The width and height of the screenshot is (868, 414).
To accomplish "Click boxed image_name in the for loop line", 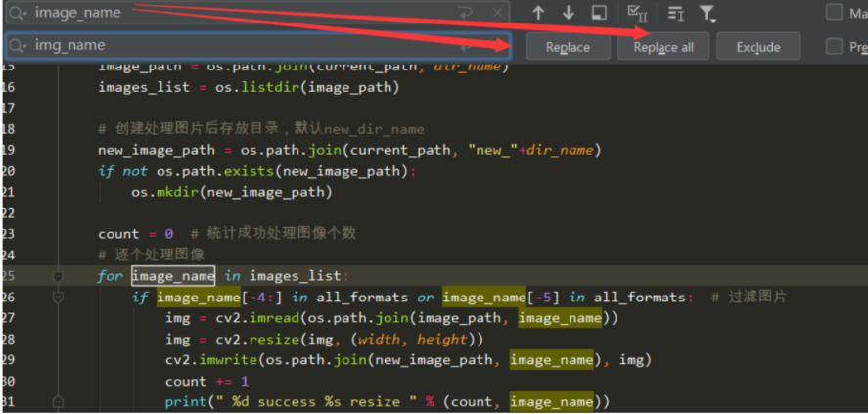I will click(x=173, y=276).
